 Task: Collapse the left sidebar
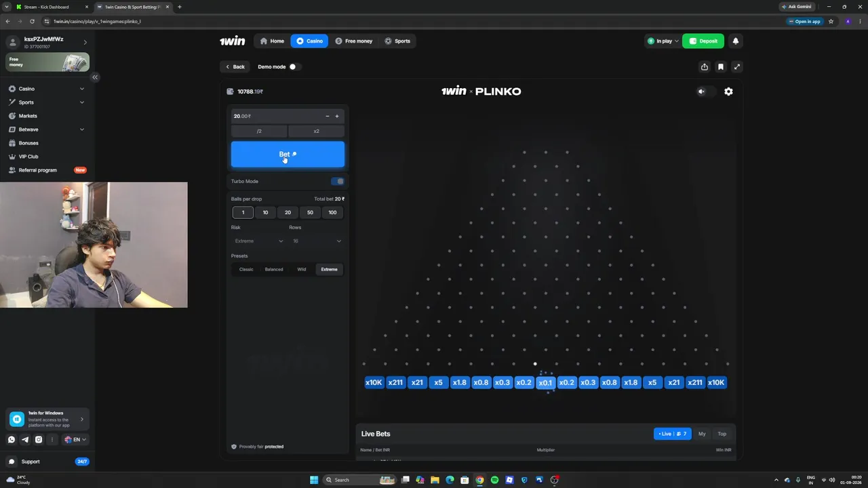point(95,77)
